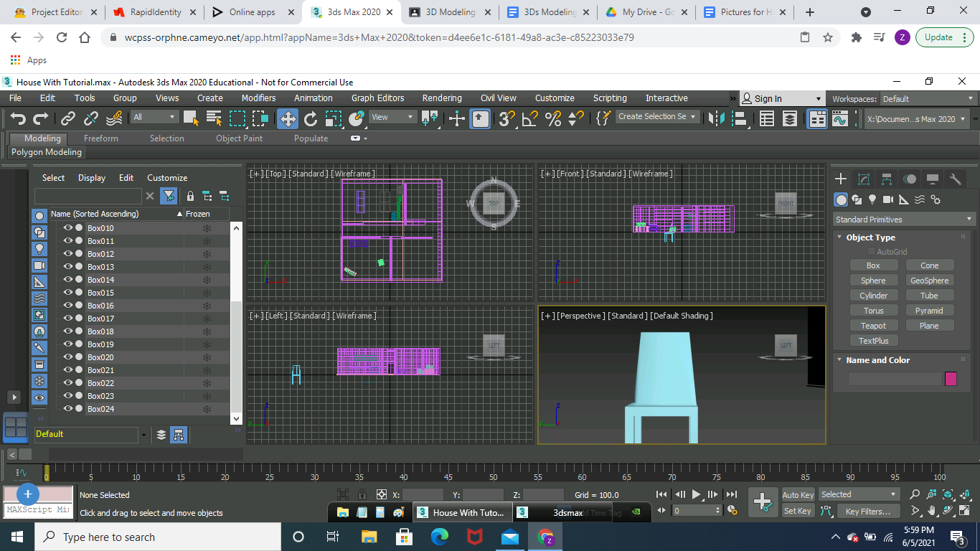Click the Pyramid object type button
The image size is (980, 551).
pyautogui.click(x=929, y=311)
